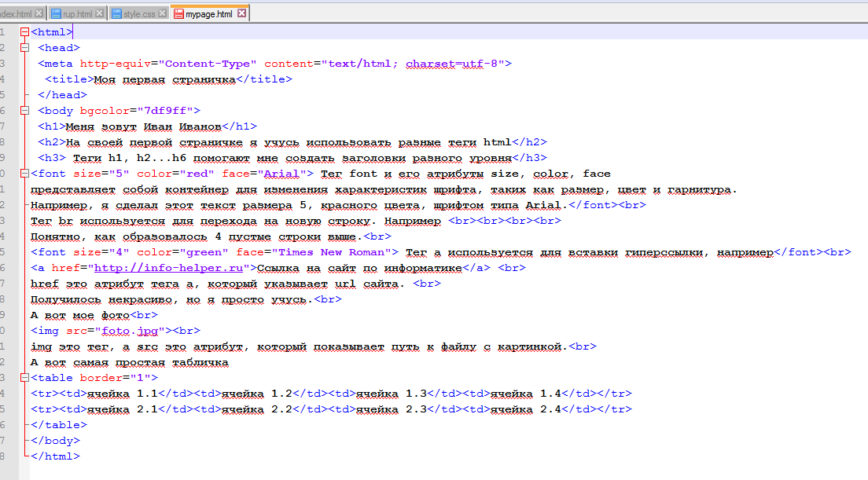Click the cell text ячейка 1.1
The image size is (868, 480).
pos(123,394)
